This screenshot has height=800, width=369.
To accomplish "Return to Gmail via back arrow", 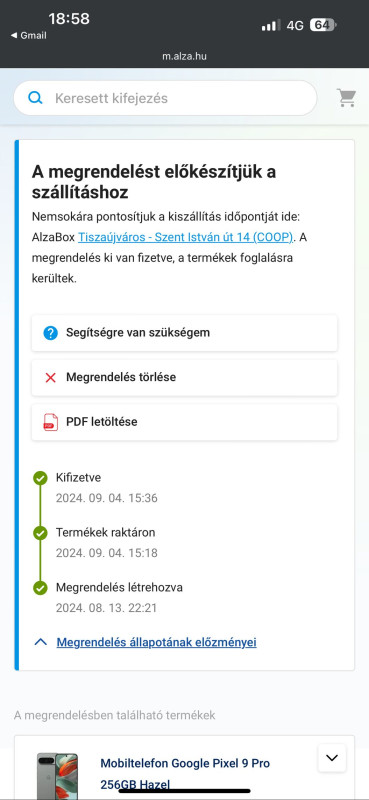I will click(28, 35).
